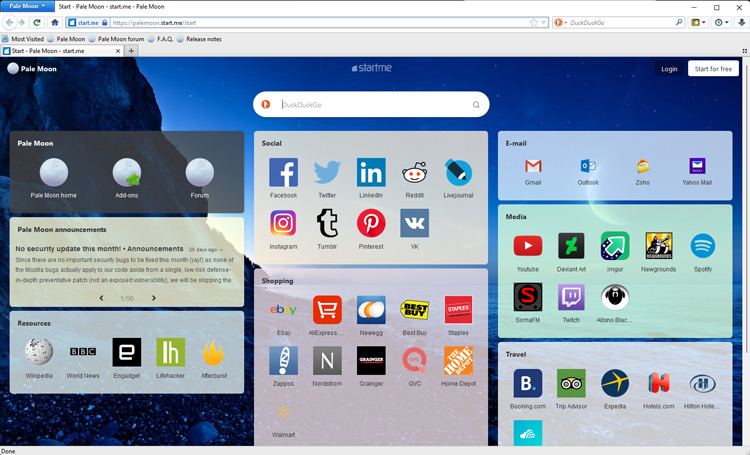Viewport: 750px width, 455px height.
Task: Open the Reddit alien icon
Action: [415, 172]
